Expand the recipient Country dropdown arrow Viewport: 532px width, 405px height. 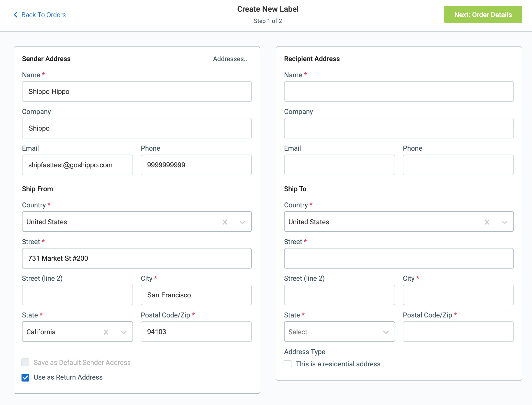[505, 222]
